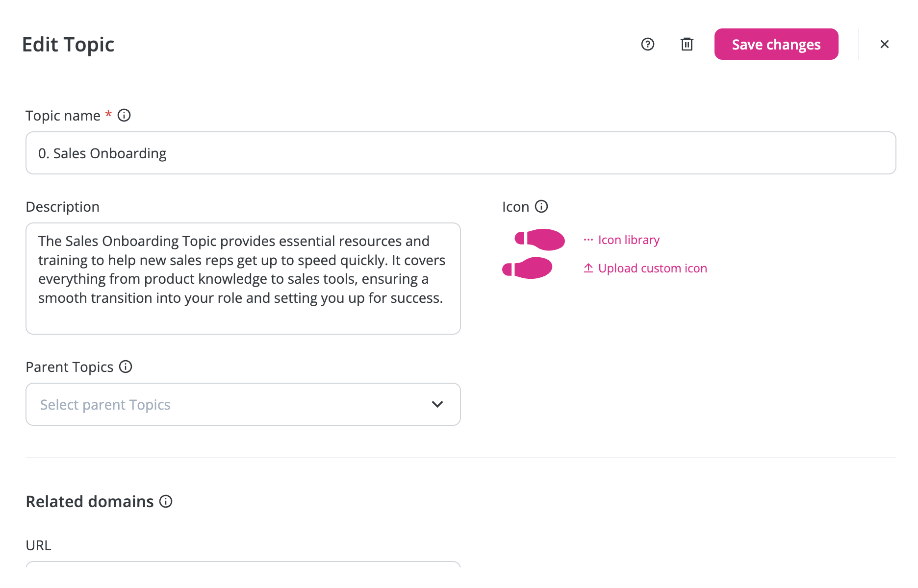Click the Save changes button
The image size is (918, 588).
tap(776, 44)
